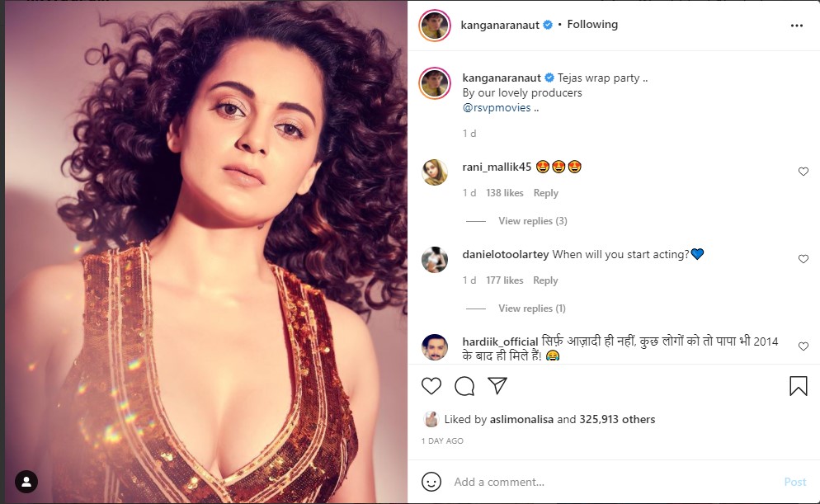Share the post with the paper plane icon
Viewport: 820px width, 504px height.
point(497,385)
